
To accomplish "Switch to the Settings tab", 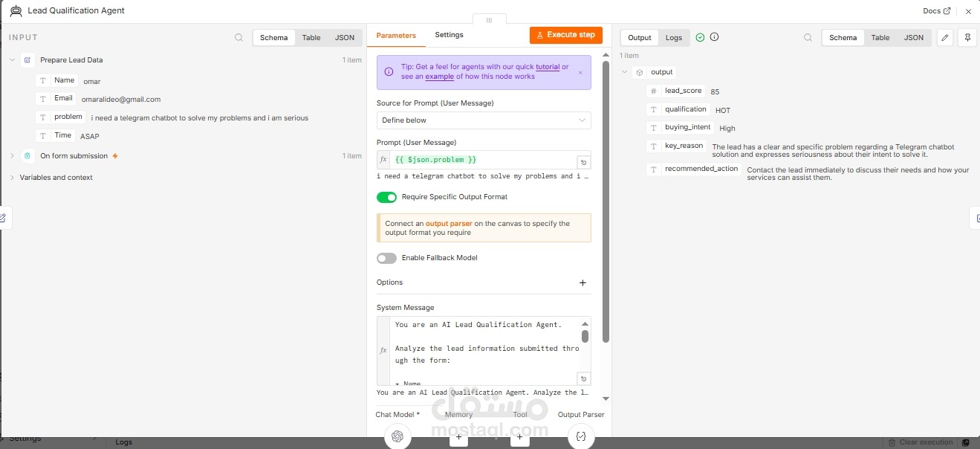I will click(x=449, y=35).
